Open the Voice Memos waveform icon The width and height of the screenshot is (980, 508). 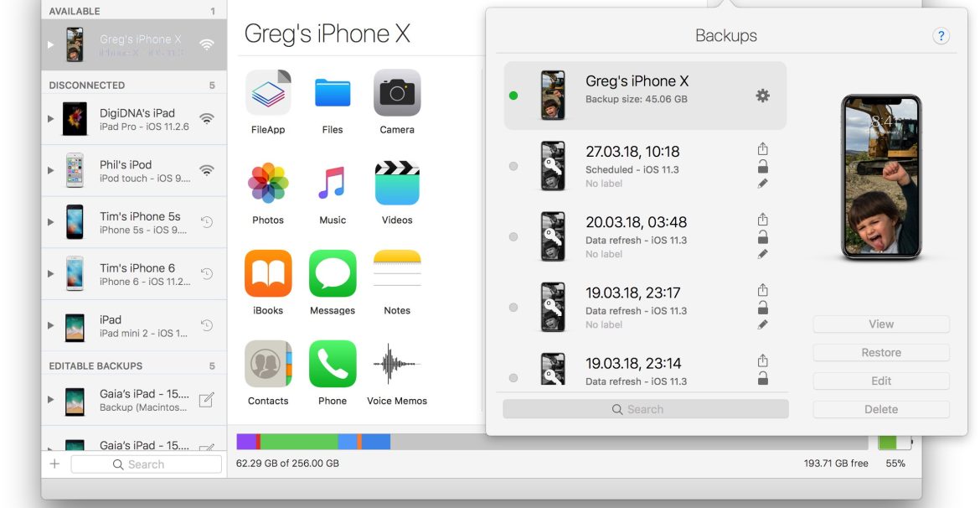(397, 364)
